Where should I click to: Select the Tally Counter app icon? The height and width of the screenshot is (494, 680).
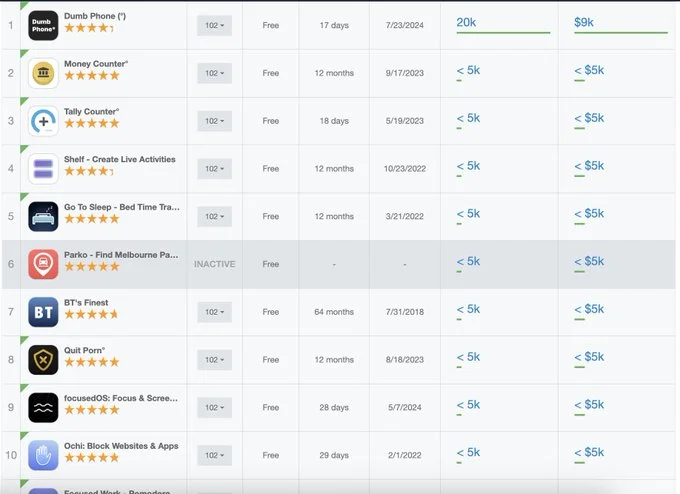pyautogui.click(x=43, y=121)
